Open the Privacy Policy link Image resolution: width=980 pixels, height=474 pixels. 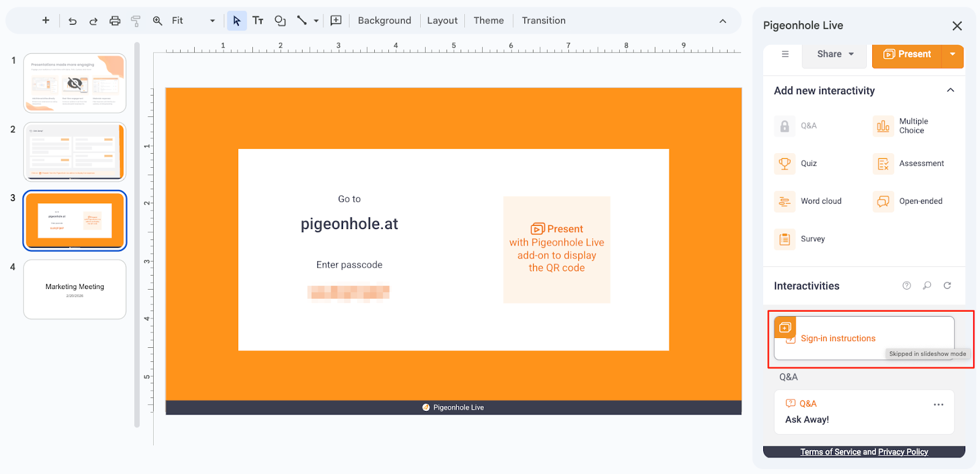(x=903, y=452)
